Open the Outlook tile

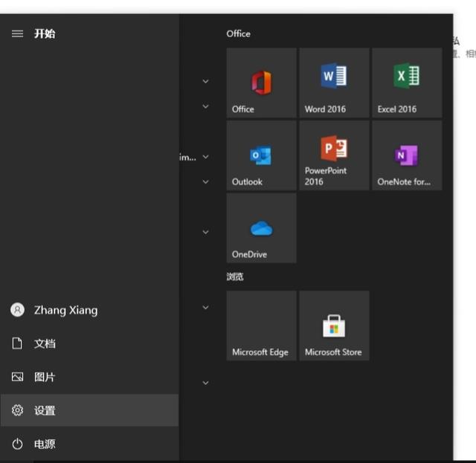(x=261, y=155)
